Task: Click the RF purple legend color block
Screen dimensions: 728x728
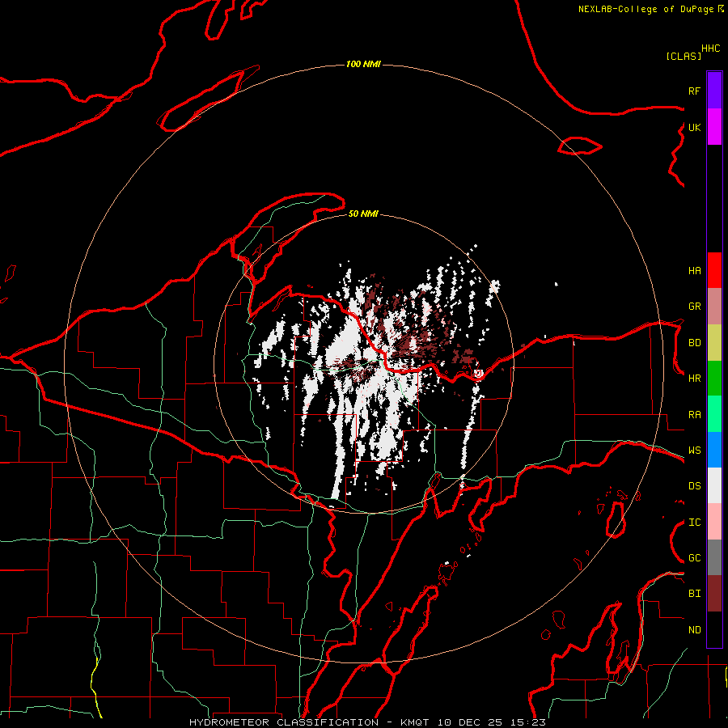Action: pos(714,91)
